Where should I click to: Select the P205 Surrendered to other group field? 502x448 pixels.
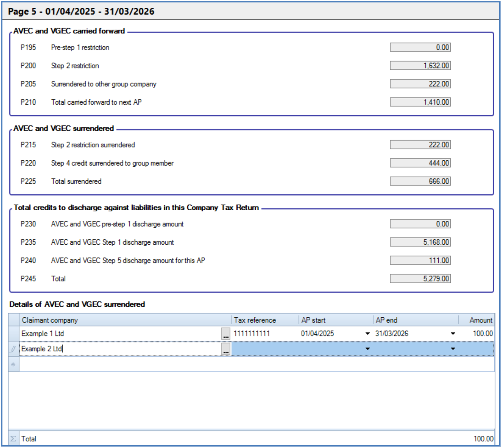420,84
